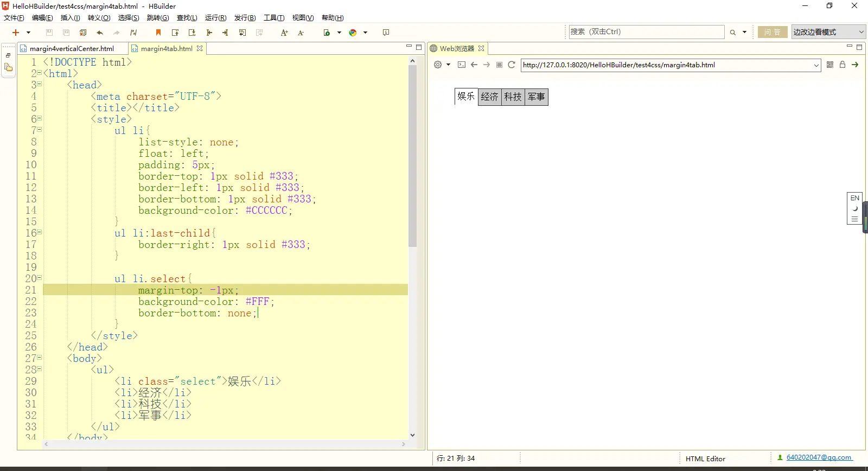Collapse the html tag fold at line 2
Image resolution: width=868 pixels, height=471 pixels.
[40, 73]
